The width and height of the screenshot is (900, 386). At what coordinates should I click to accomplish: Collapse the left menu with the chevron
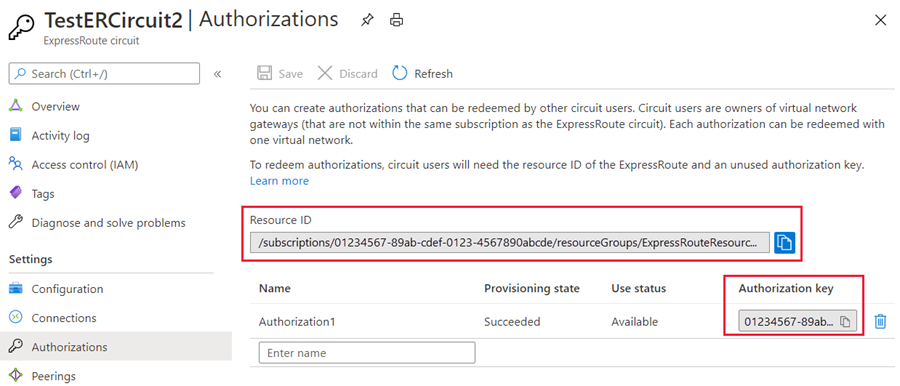pos(218,74)
